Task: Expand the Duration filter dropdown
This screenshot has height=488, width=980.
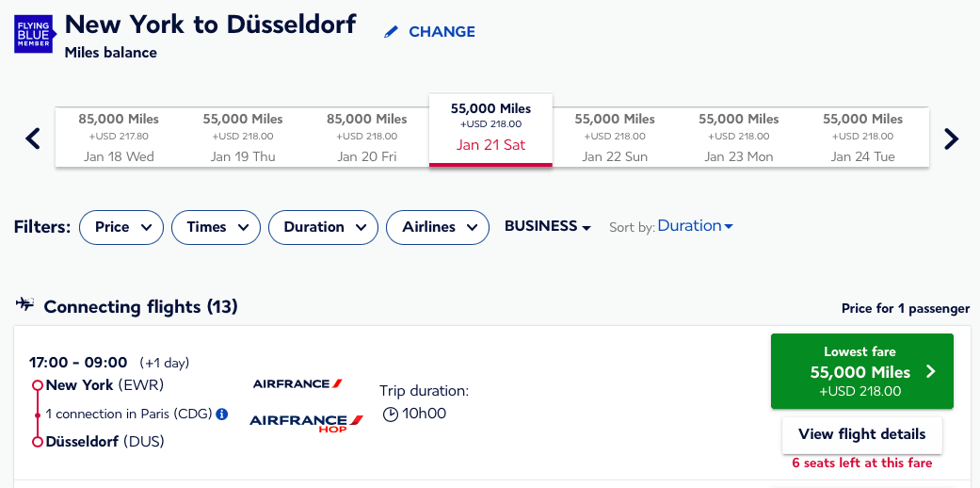Action: pos(323,227)
